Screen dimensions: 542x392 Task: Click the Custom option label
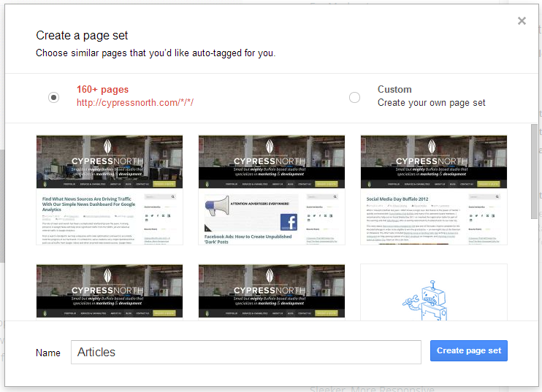[394, 90]
